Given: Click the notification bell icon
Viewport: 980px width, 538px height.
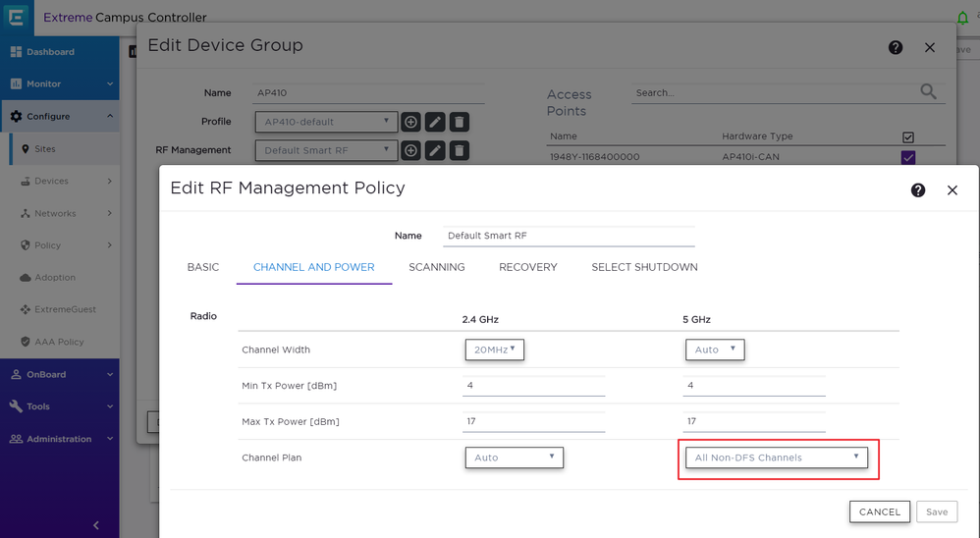Looking at the screenshot, I should coord(962,18).
